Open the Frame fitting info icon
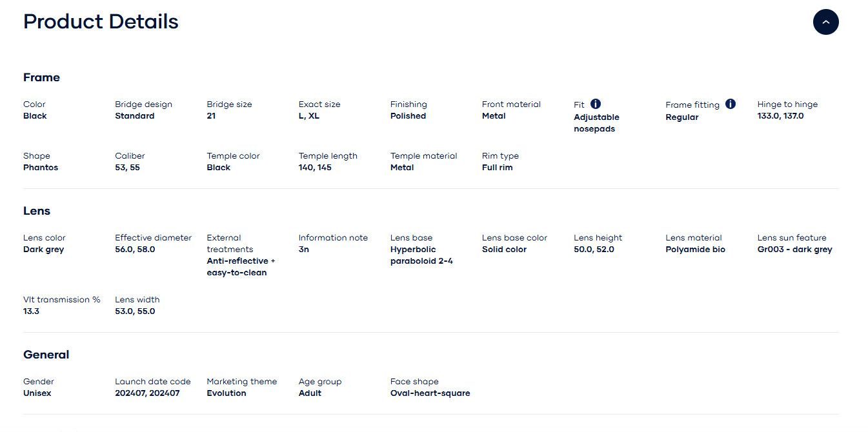 (x=730, y=103)
